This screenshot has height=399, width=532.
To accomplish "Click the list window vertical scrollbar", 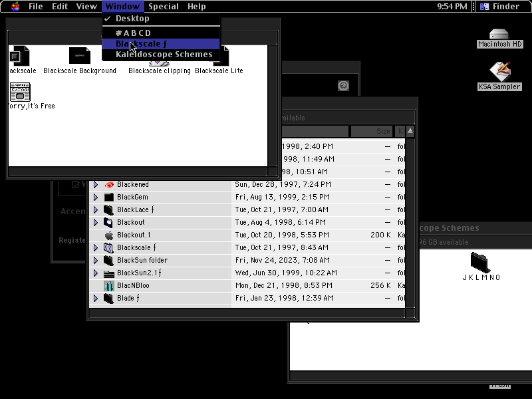I will coord(410,222).
